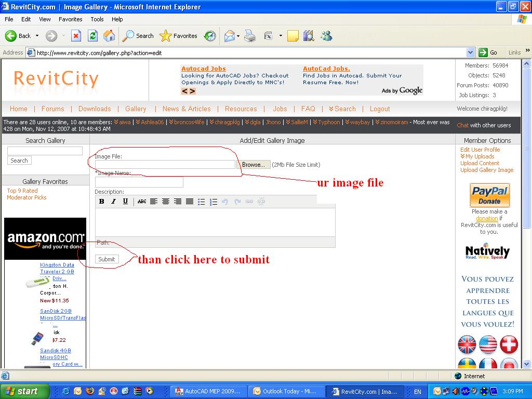Screen dimensions: 532x399
Task: Open the Edit button dropdown arrow
Action: click(281, 36)
